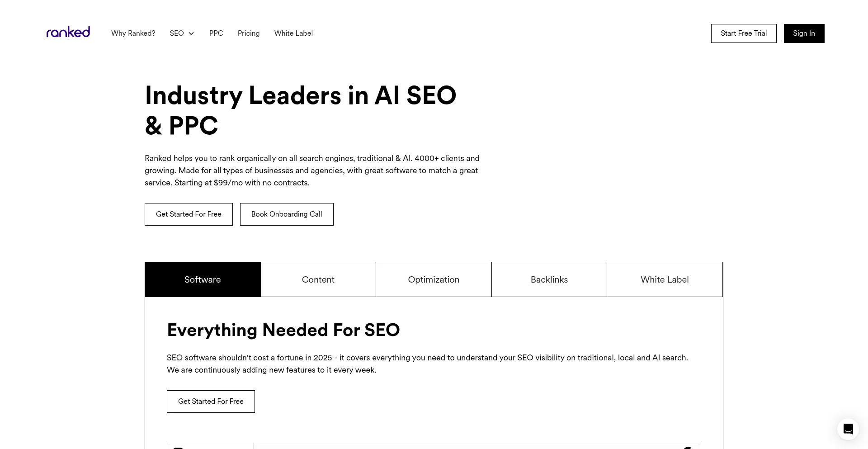Open the Backlinks tab
Image resolution: width=868 pixels, height=449 pixels.
click(549, 279)
